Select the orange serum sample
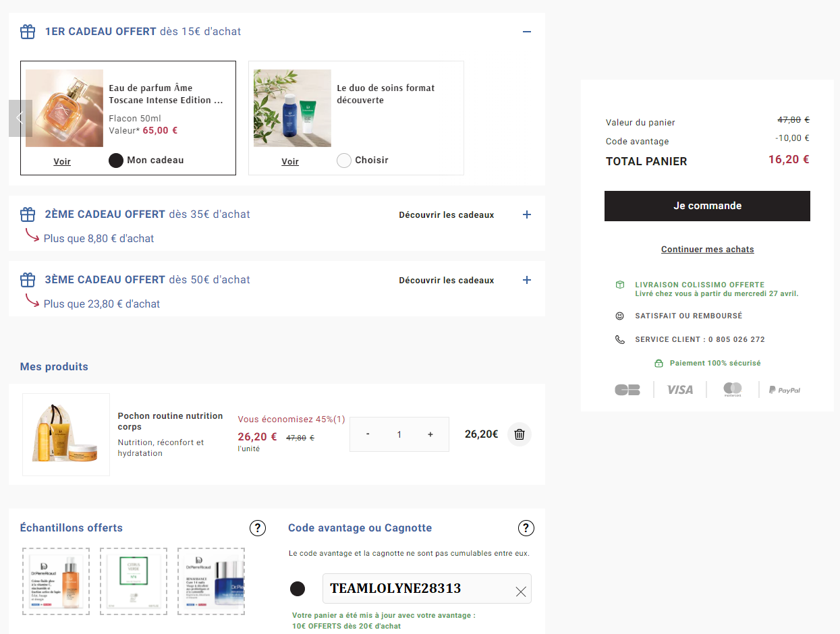 click(x=56, y=581)
